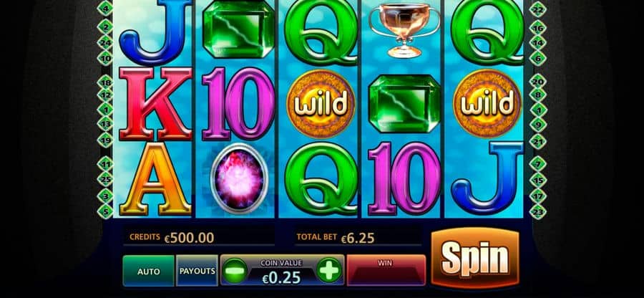
Task: Open the Payouts table
Action: tap(197, 271)
